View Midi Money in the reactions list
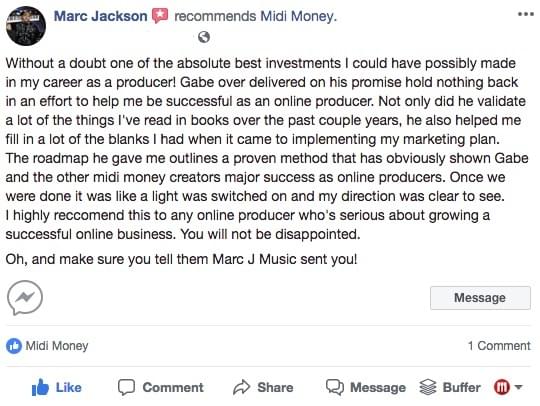Screen dimensions: 540x406 point(57,346)
